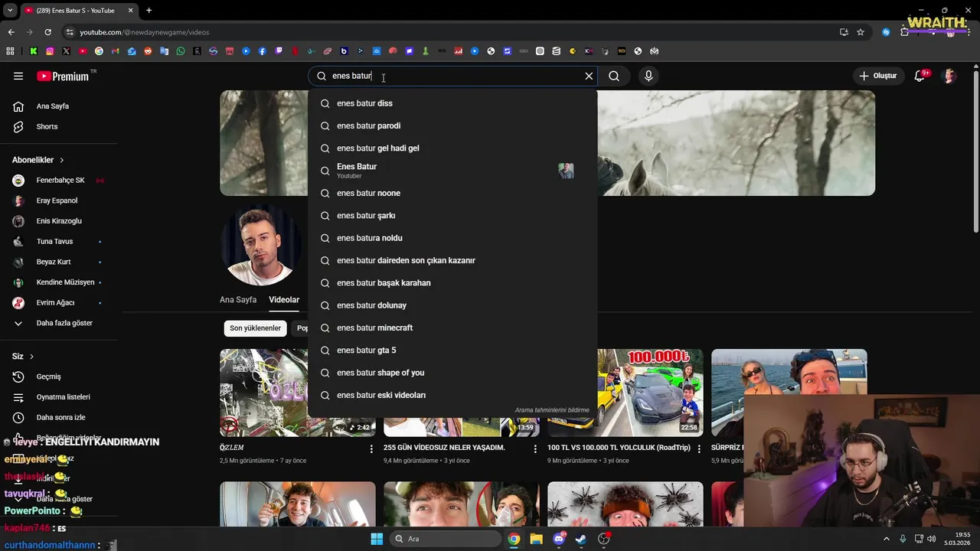Open the account avatar menu
980x551 pixels.
(x=949, y=76)
